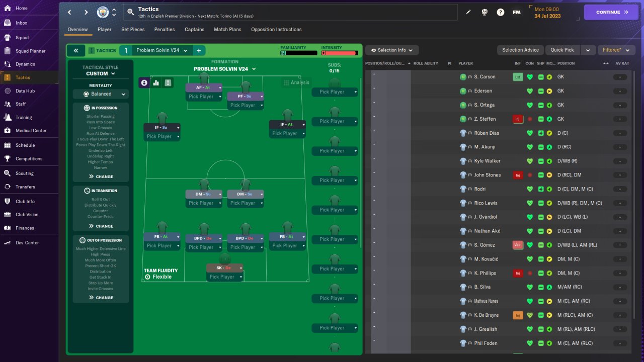Toggle the player face pitch view
This screenshot has height=362, width=644.
tap(144, 83)
